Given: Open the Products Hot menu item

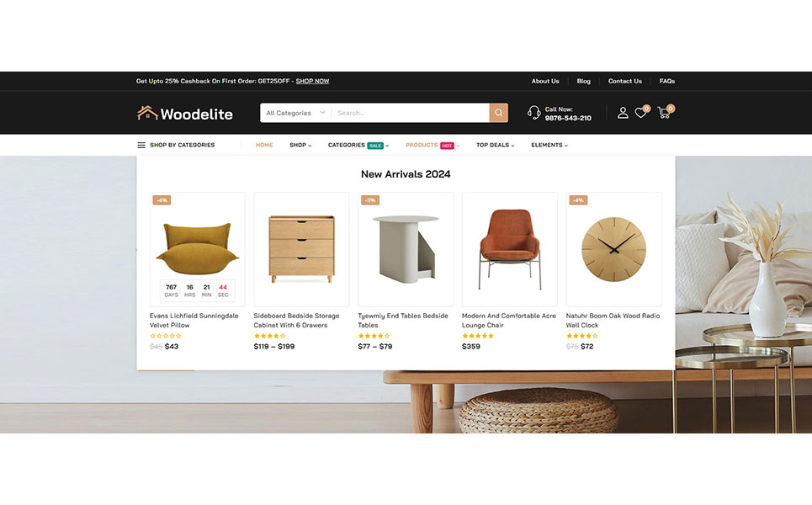Looking at the screenshot, I should (432, 145).
